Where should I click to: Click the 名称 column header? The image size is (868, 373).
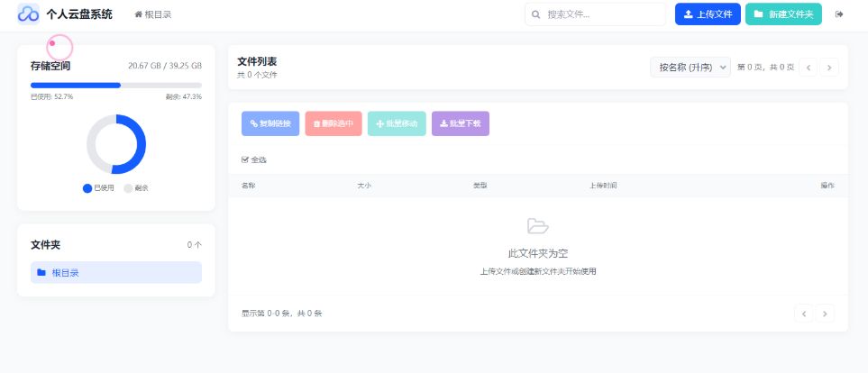(248, 186)
